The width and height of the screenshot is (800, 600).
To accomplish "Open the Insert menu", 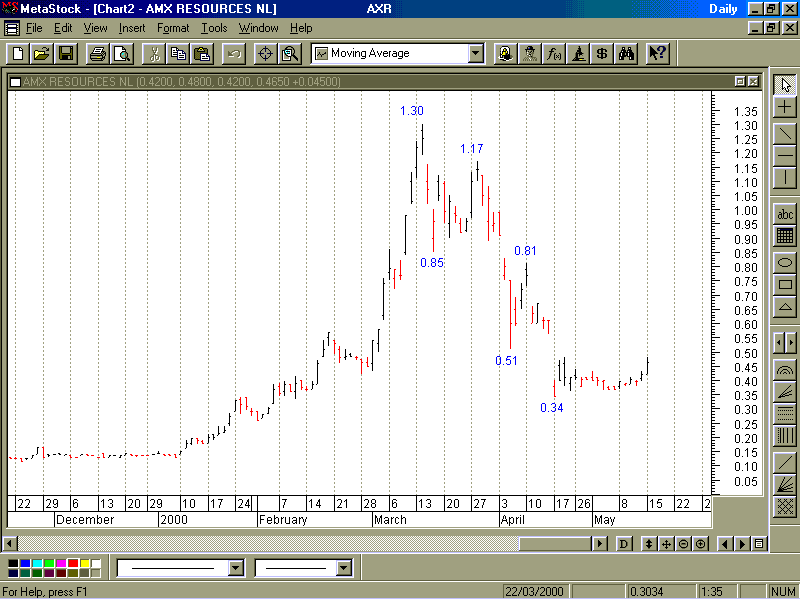I will [132, 28].
